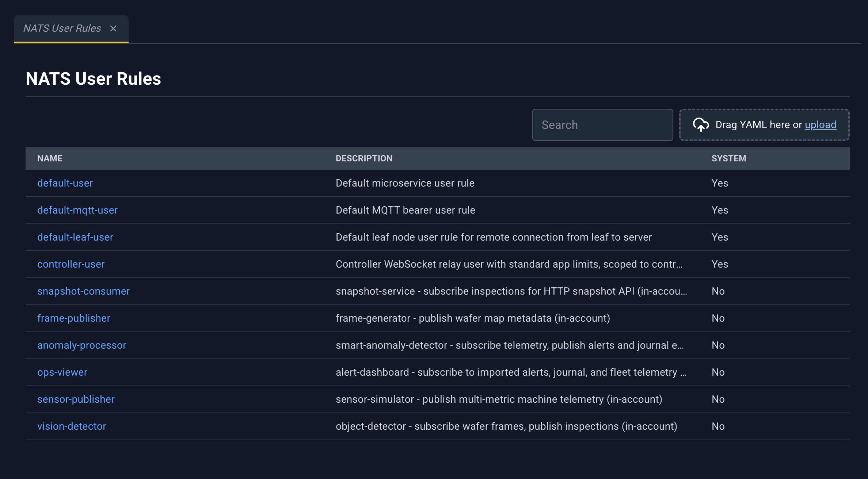This screenshot has width=868, height=479.
Task: Click the cloud upload icon
Action: [701, 125]
